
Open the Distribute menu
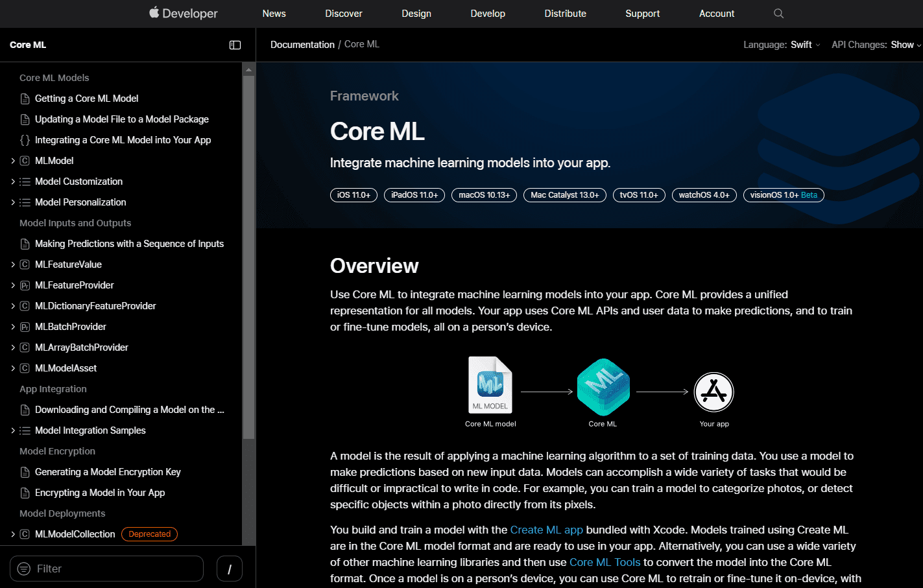(566, 14)
